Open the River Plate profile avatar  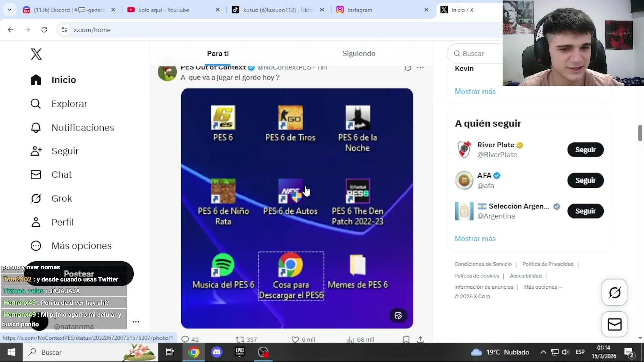[464, 150]
